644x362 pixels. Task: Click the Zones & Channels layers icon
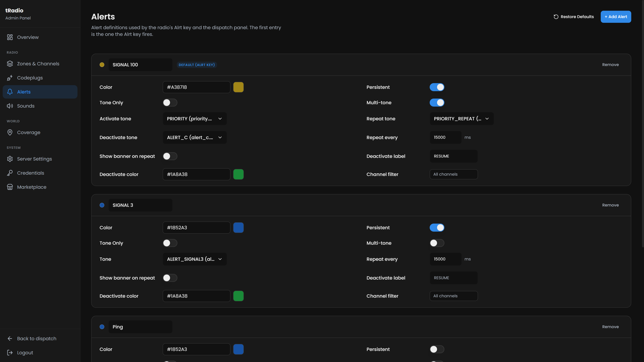pos(10,64)
